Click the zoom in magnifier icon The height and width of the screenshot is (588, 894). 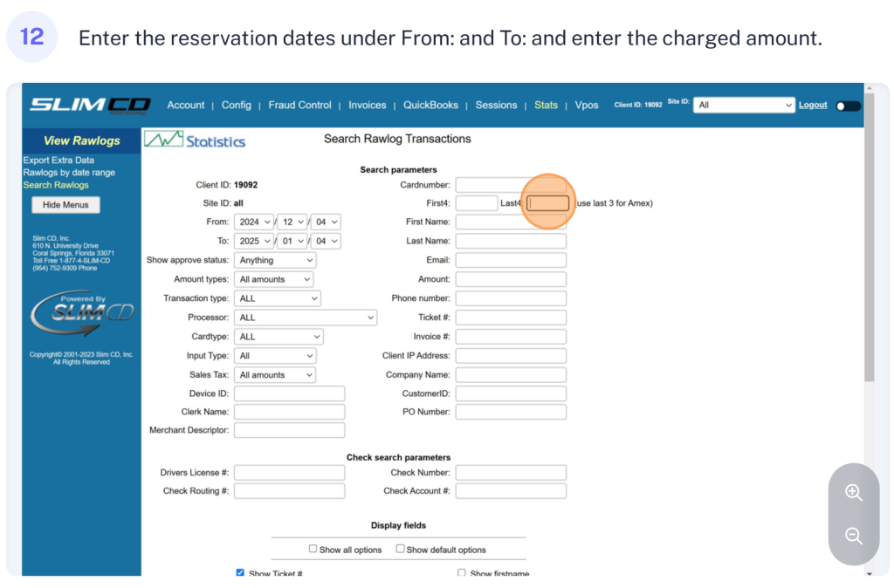point(854,492)
